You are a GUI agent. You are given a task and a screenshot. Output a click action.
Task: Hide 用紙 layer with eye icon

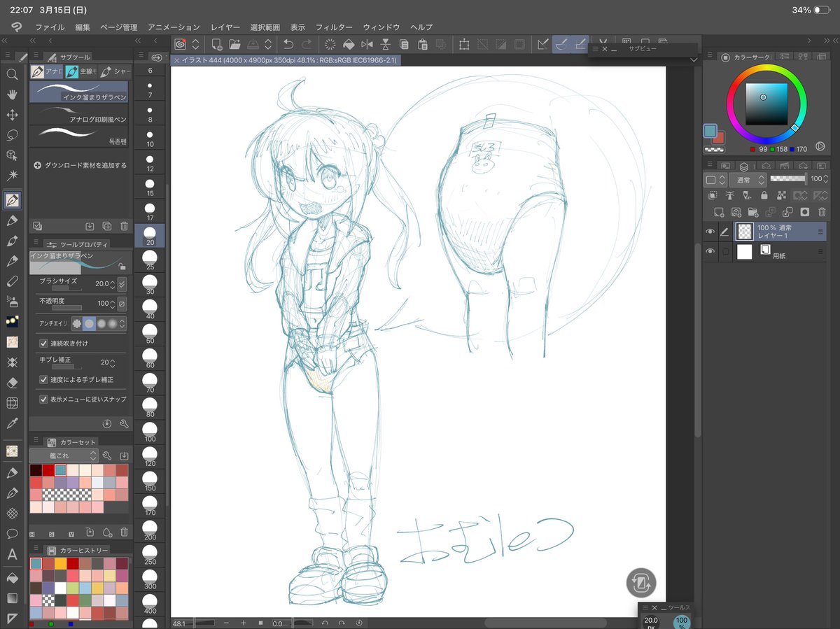[x=710, y=252]
